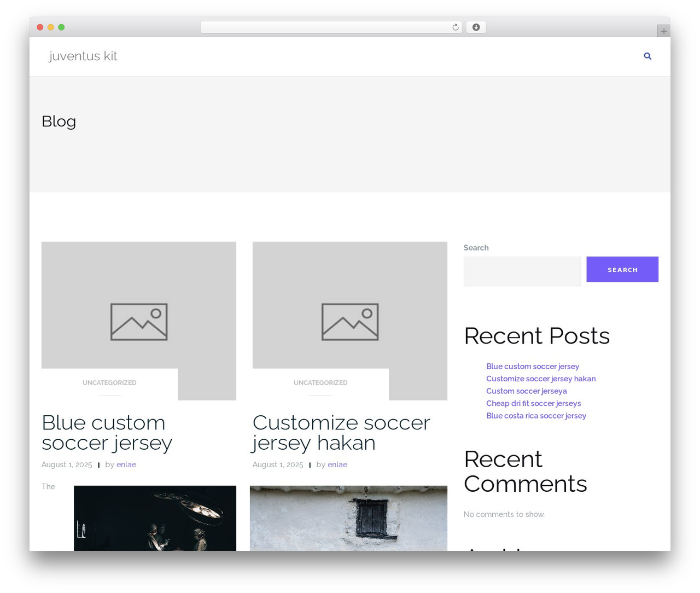This screenshot has width=700, height=593.
Task: Open Blue custom soccer jersey in Recent Posts
Action: 533,367
